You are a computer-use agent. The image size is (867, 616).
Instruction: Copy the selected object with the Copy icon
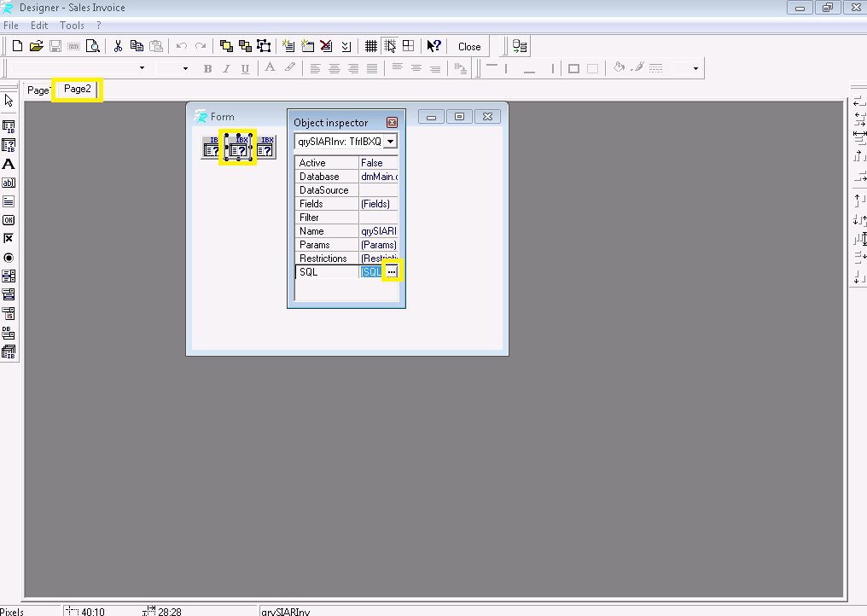(137, 46)
